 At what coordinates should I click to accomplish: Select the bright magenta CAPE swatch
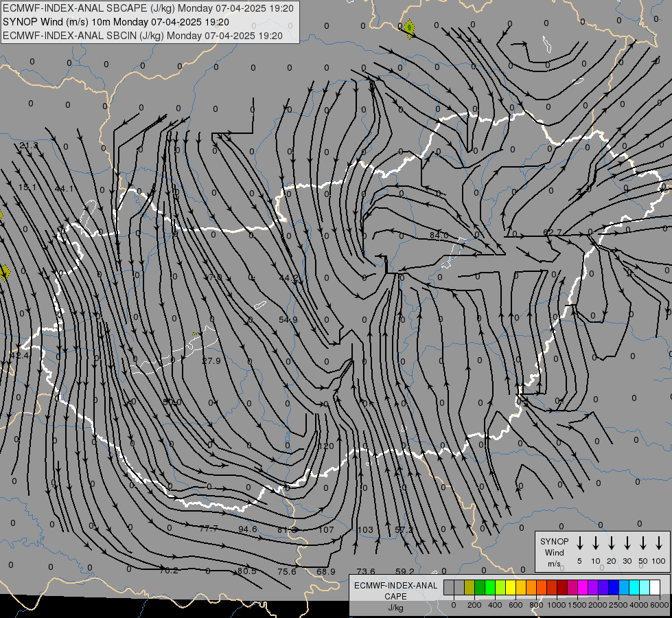point(583,588)
